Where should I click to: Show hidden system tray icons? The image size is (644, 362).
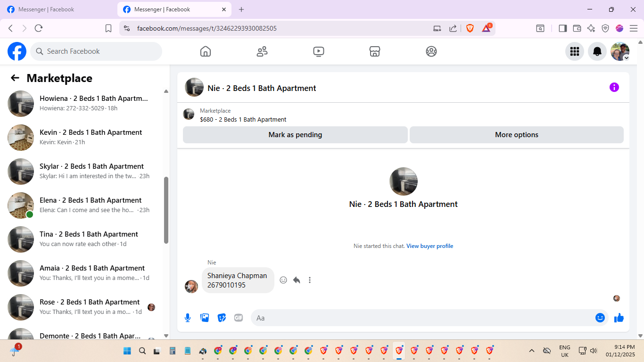click(532, 351)
